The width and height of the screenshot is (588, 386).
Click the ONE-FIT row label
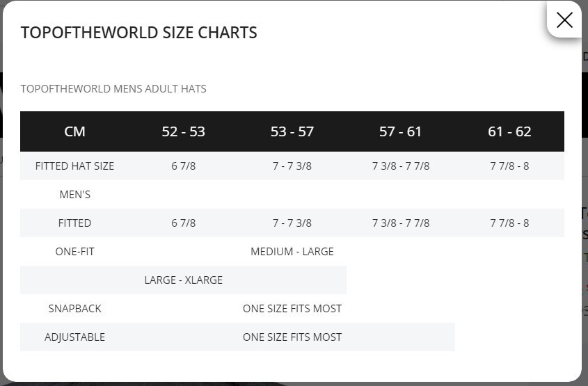[74, 252]
